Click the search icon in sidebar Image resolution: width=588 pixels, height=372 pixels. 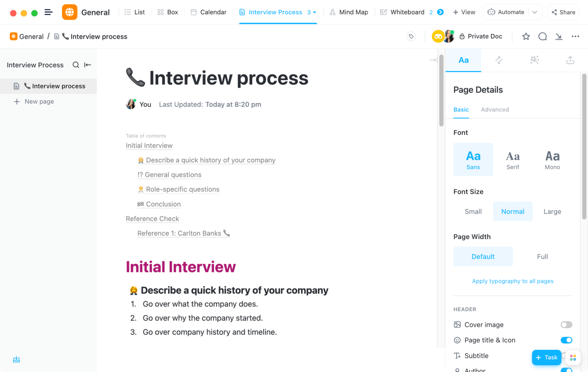75,64
